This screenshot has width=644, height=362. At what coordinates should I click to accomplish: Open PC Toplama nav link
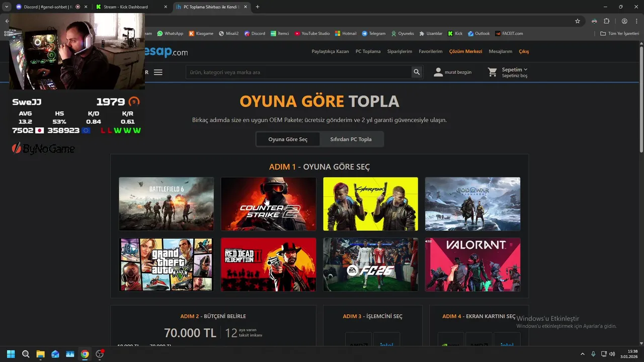click(368, 51)
